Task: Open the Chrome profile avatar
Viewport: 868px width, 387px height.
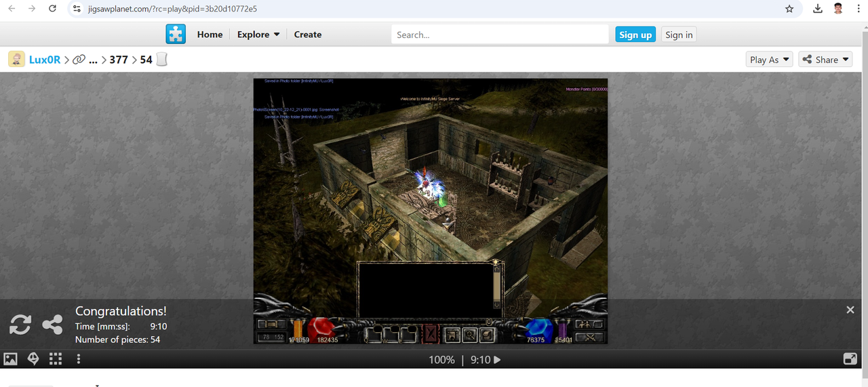Action: pos(838,9)
